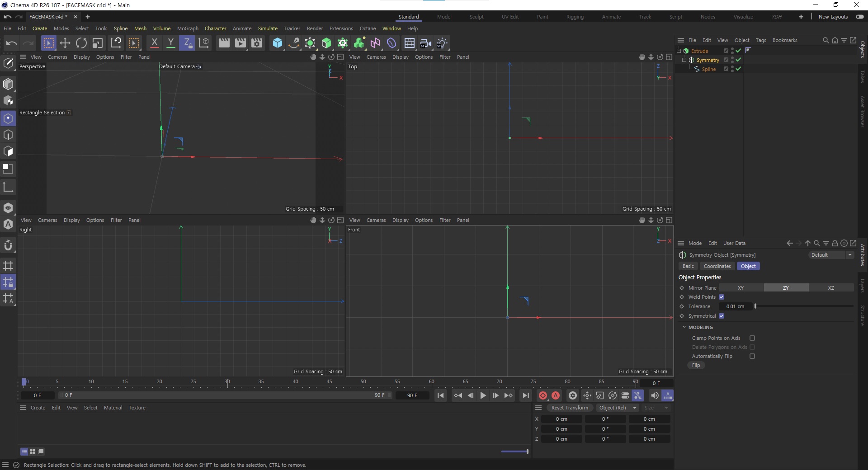
Task: Open the Spline menu
Action: [120, 28]
